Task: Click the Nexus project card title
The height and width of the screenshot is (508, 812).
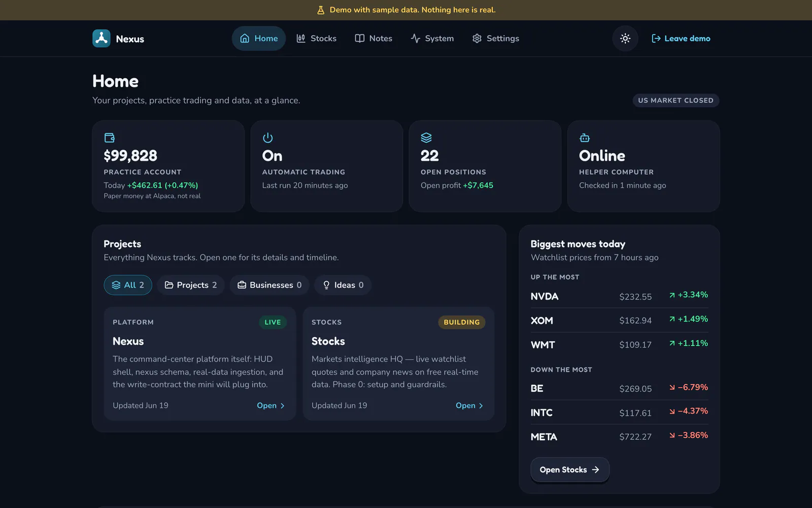Action: (x=128, y=341)
